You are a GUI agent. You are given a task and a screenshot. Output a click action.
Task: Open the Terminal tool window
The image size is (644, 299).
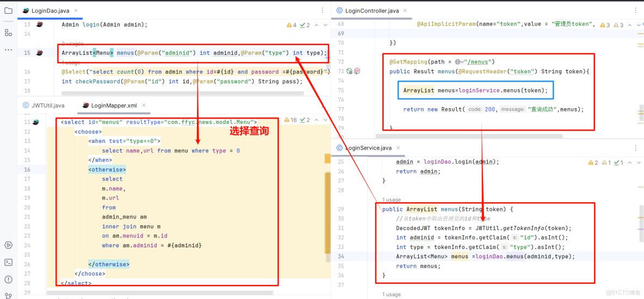tap(8, 262)
